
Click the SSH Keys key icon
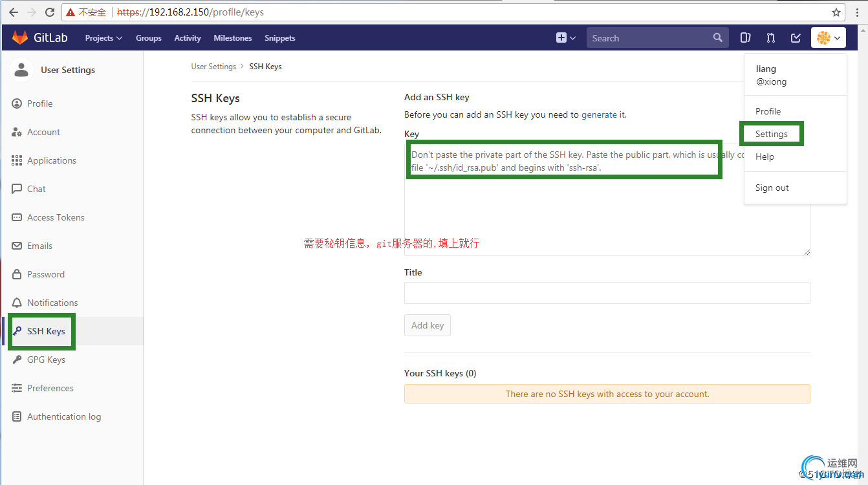[x=17, y=331]
